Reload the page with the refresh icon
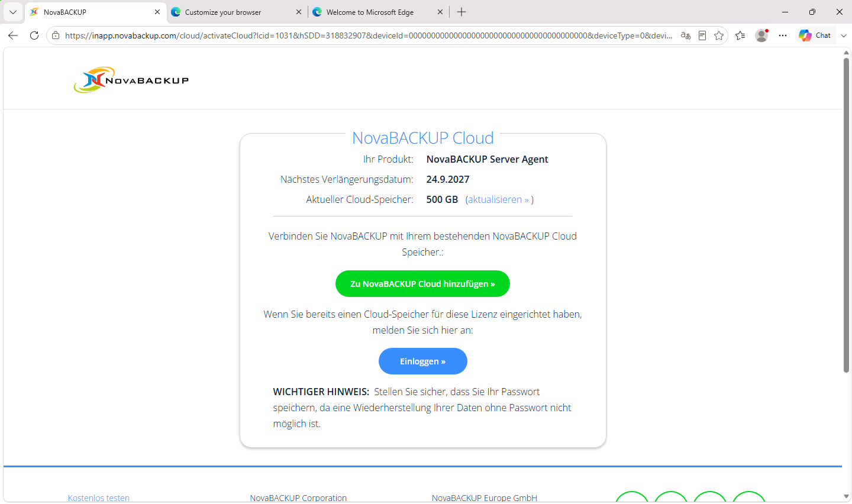Viewport: 852px width, 504px height. point(34,35)
